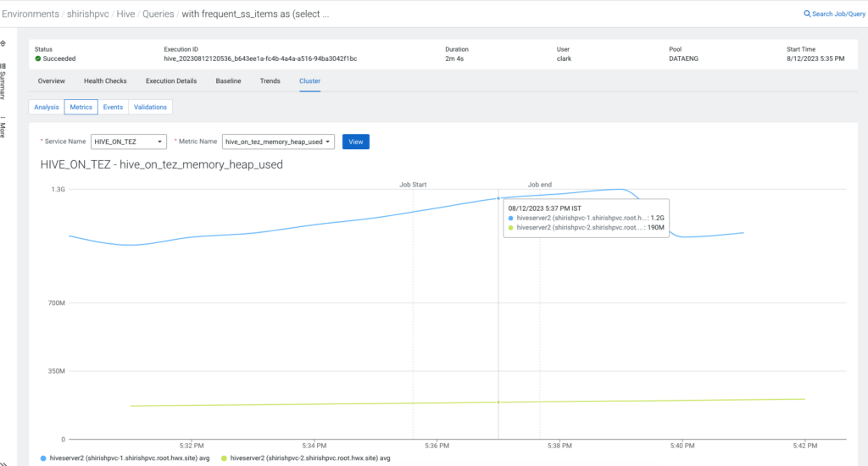
Task: Toggle the blue shirishpvc-1 legend series
Action: pos(43,458)
